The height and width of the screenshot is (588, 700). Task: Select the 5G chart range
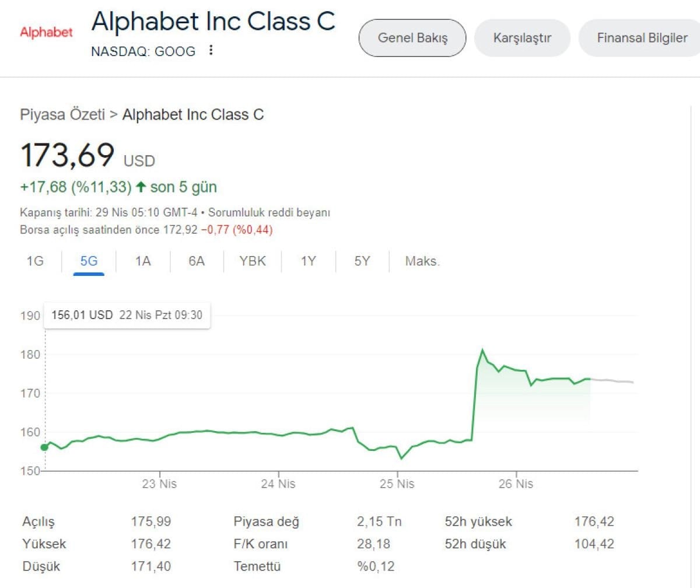click(x=89, y=261)
